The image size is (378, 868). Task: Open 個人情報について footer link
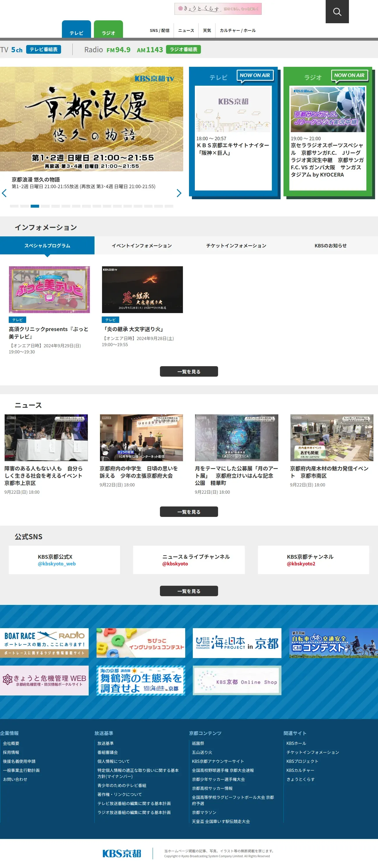pos(114,761)
